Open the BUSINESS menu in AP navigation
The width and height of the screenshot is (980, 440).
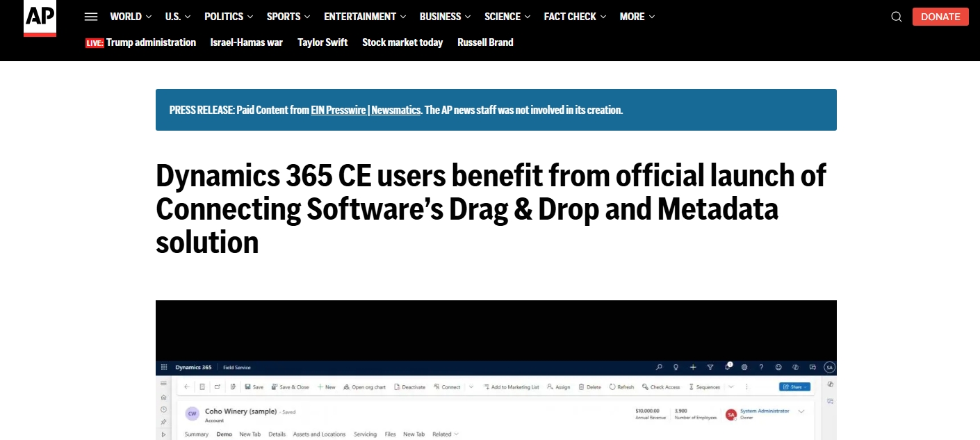pyautogui.click(x=440, y=16)
